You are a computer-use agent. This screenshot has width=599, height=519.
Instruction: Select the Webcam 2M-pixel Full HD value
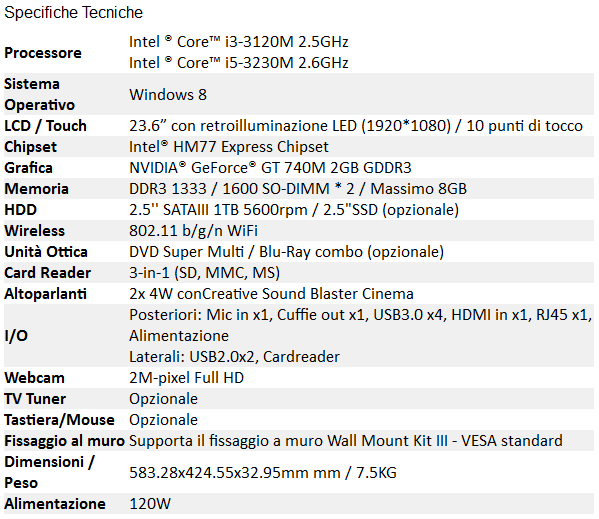coord(186,378)
